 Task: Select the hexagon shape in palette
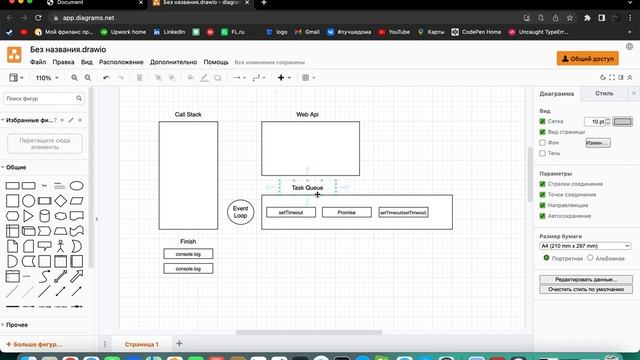tap(12, 216)
